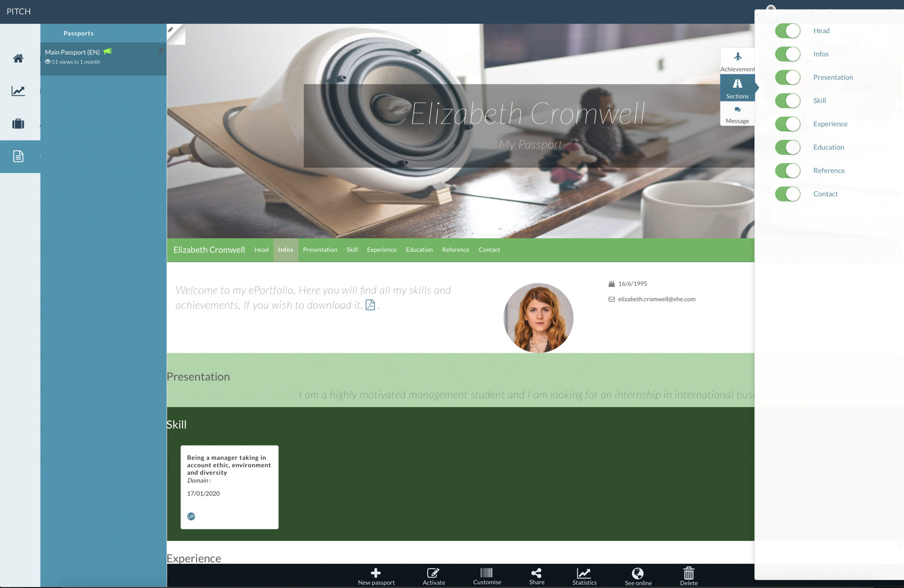Viewport: 904px width, 588px height.
Task: Open the Home sidebar icon
Action: [x=18, y=58]
